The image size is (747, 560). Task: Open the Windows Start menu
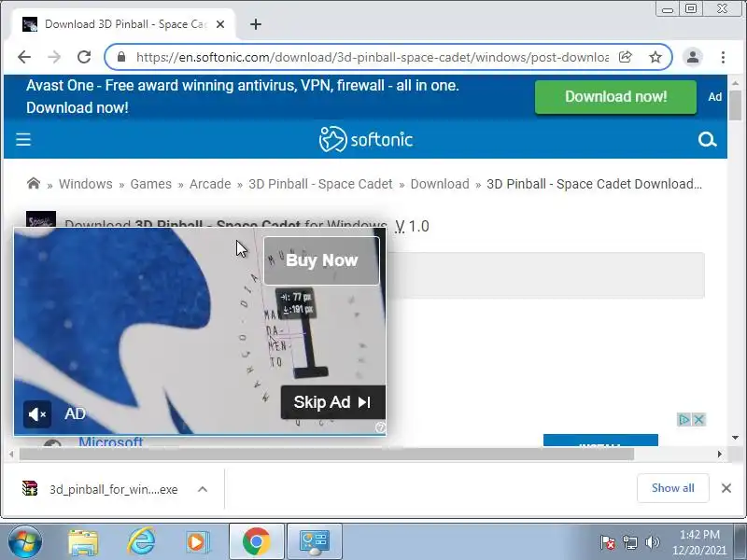point(24,542)
